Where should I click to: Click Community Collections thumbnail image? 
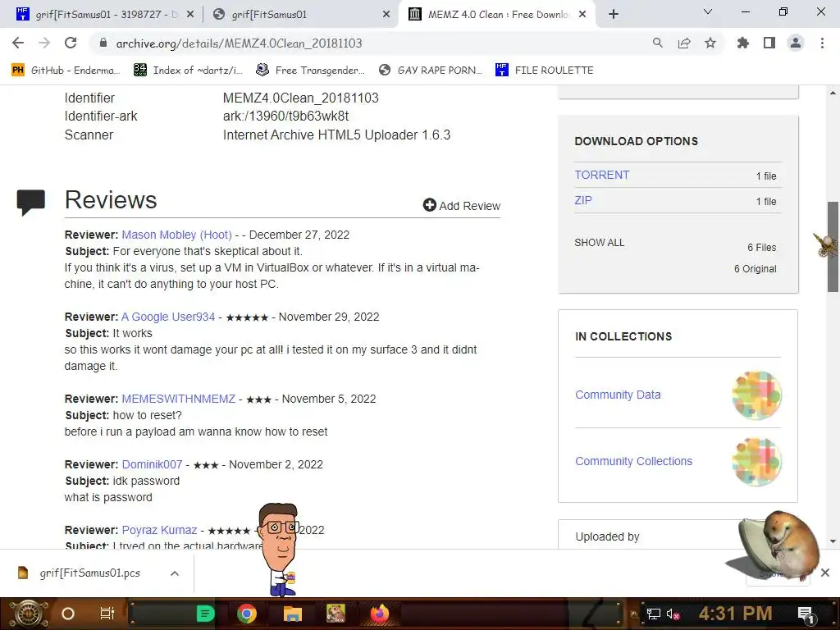(756, 462)
